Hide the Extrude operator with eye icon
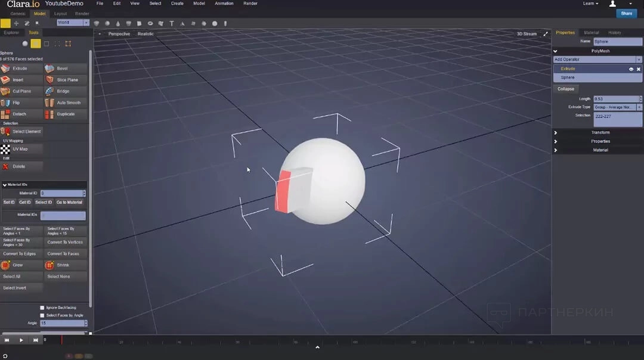Image resolution: width=644 pixels, height=360 pixels. tap(631, 69)
